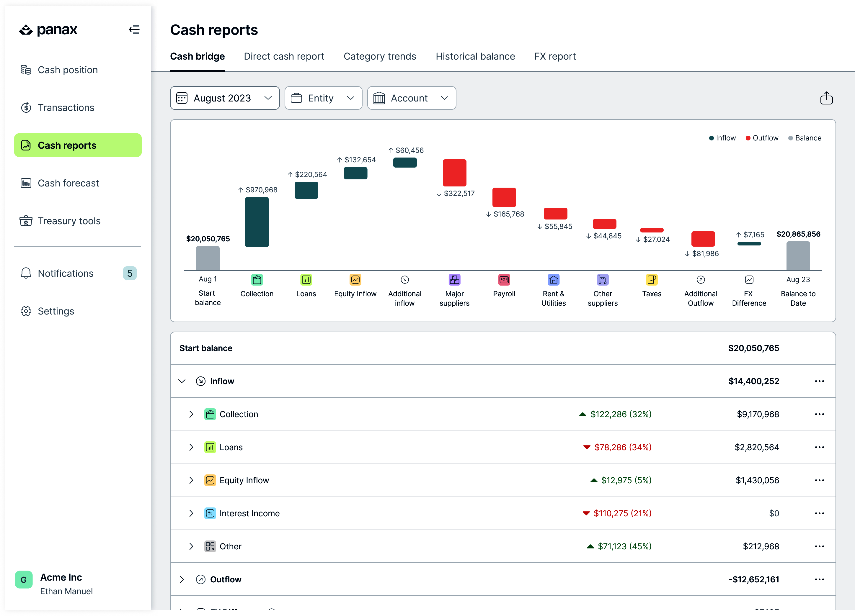Click the Rent & Utilities icon
This screenshot has height=616, width=855.
pyautogui.click(x=553, y=280)
